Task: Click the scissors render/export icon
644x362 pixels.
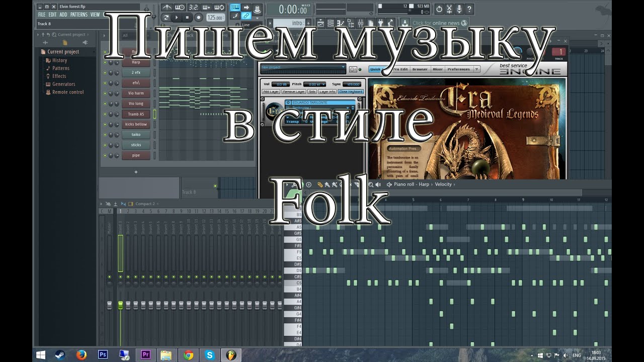Action: [x=449, y=9]
